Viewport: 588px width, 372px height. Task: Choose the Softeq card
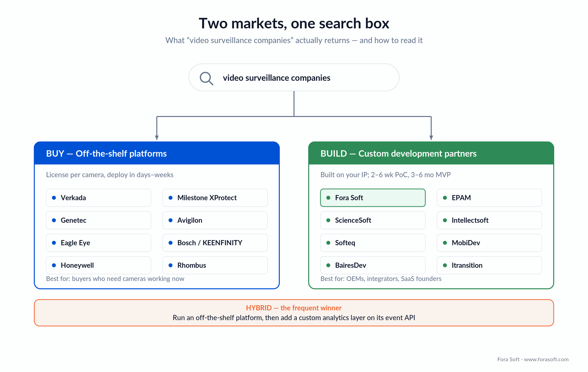point(373,243)
